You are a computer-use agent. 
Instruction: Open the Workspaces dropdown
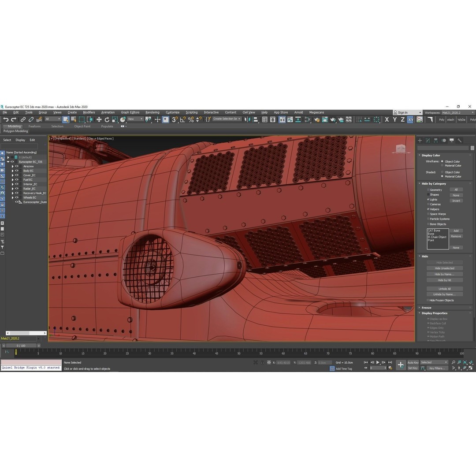458,113
